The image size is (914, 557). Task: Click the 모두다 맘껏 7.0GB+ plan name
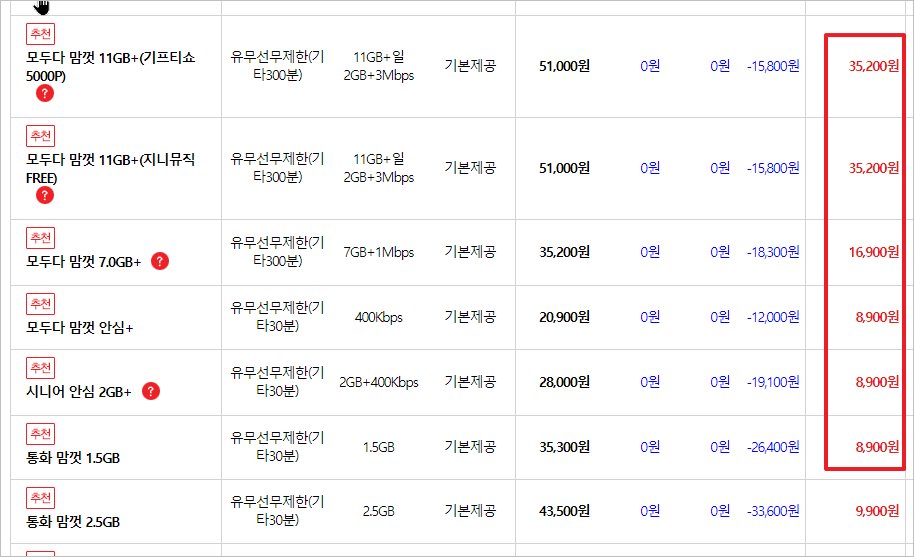(x=84, y=262)
